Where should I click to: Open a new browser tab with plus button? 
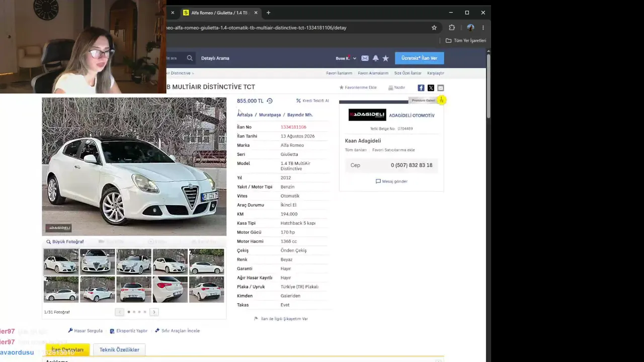click(x=268, y=13)
